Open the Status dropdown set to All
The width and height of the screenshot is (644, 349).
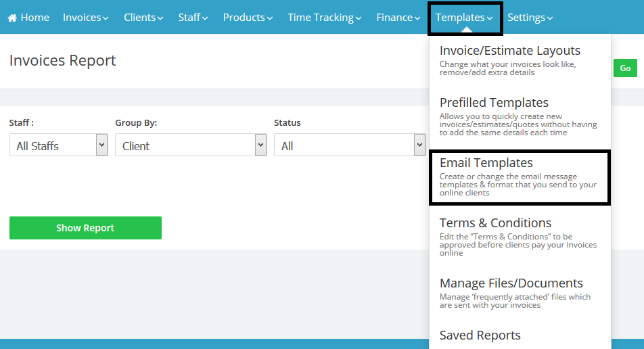tap(348, 145)
